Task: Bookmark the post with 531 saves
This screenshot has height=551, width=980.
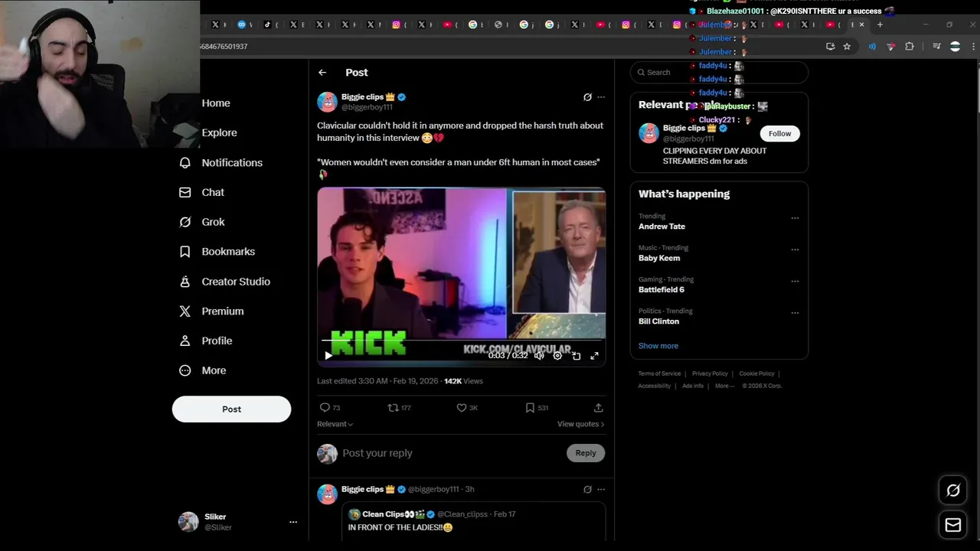Action: click(530, 408)
